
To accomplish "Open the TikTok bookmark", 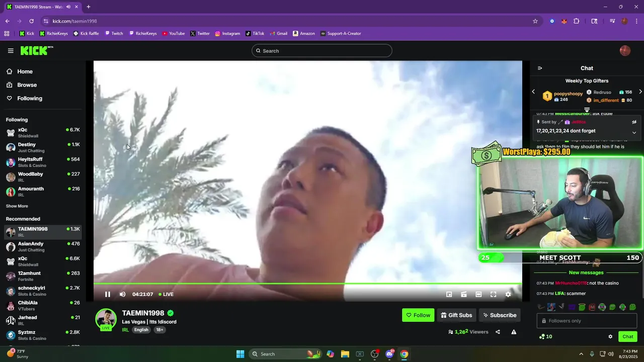I will 255,34.
